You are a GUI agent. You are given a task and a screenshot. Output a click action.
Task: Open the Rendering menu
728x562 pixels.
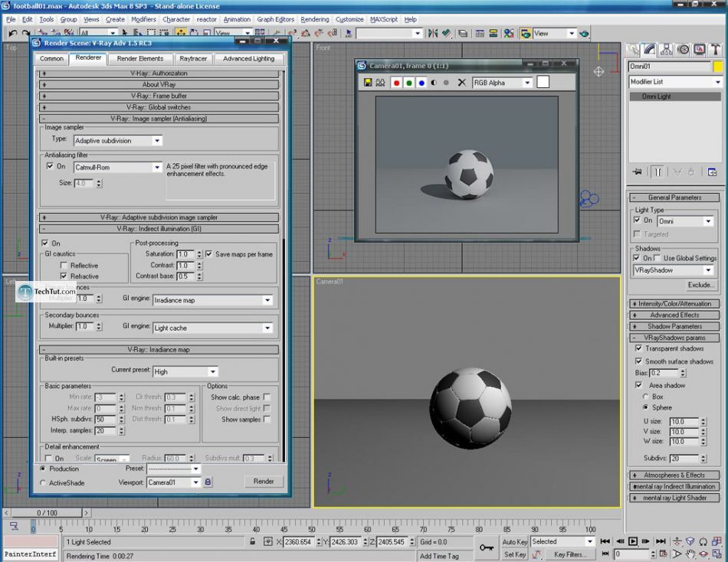(314, 19)
